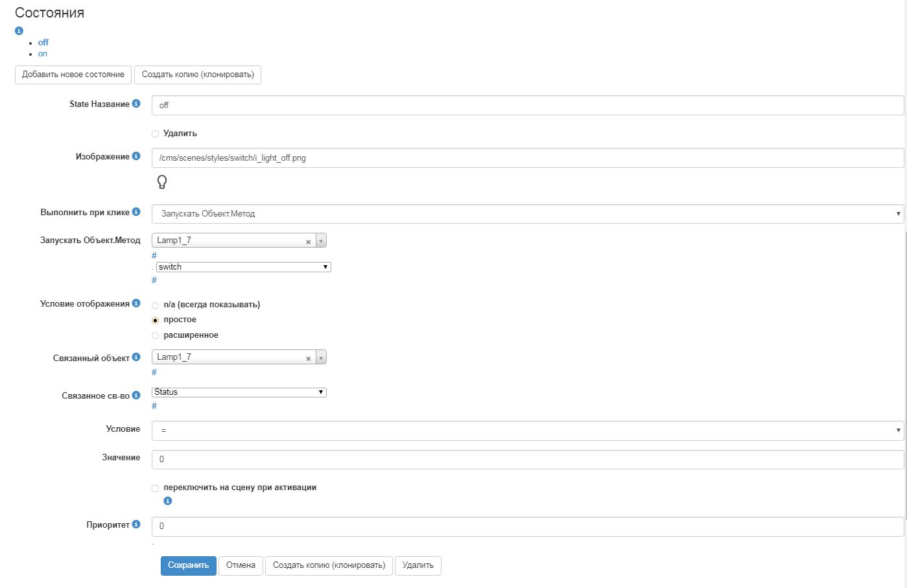
Task: Tick the Удалить checkbox
Action: click(x=155, y=134)
